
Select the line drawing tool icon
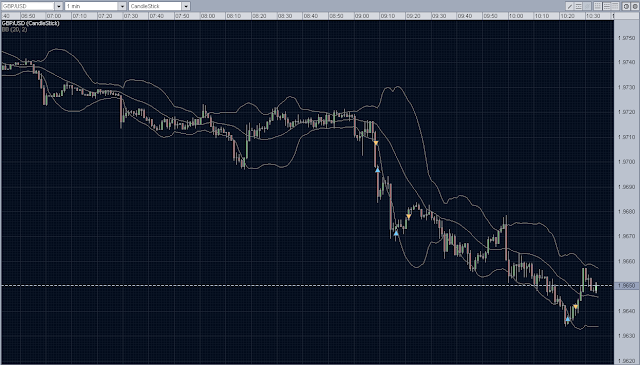click(x=570, y=6)
